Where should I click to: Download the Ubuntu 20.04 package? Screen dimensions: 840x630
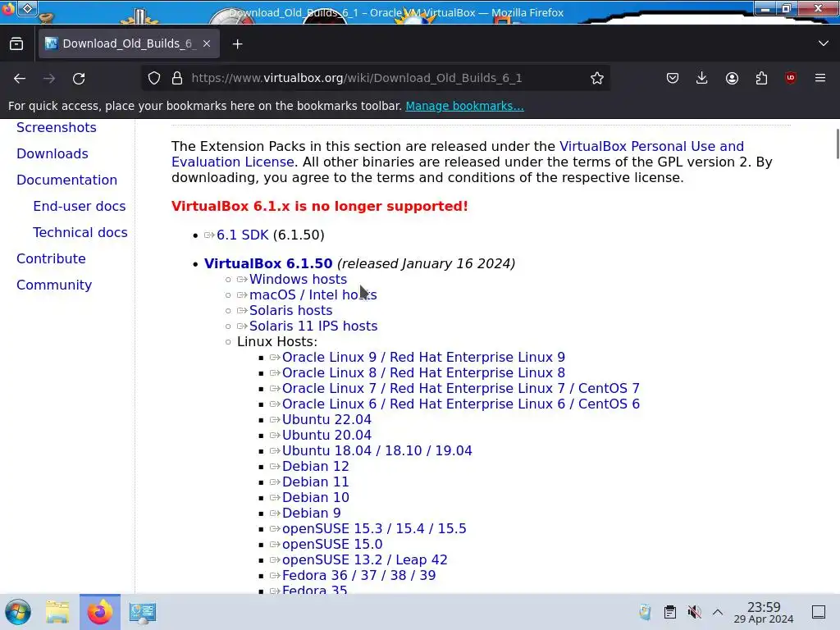[x=326, y=435]
